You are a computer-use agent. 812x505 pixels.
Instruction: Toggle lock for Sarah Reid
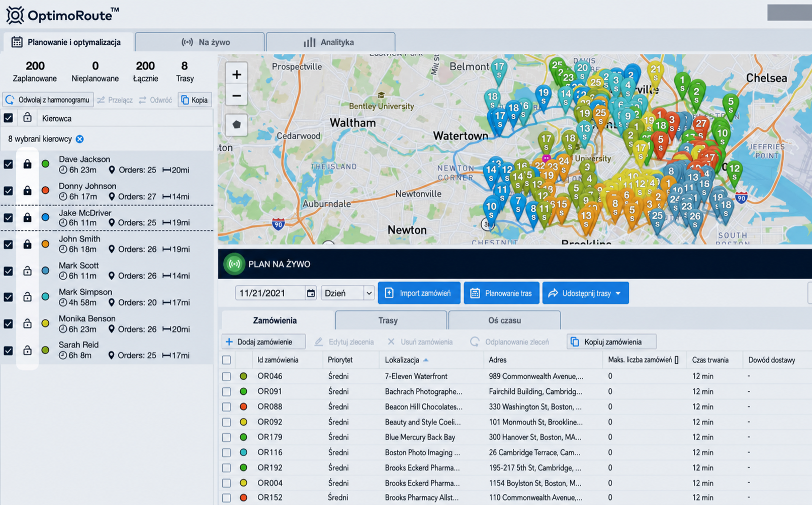(x=27, y=350)
